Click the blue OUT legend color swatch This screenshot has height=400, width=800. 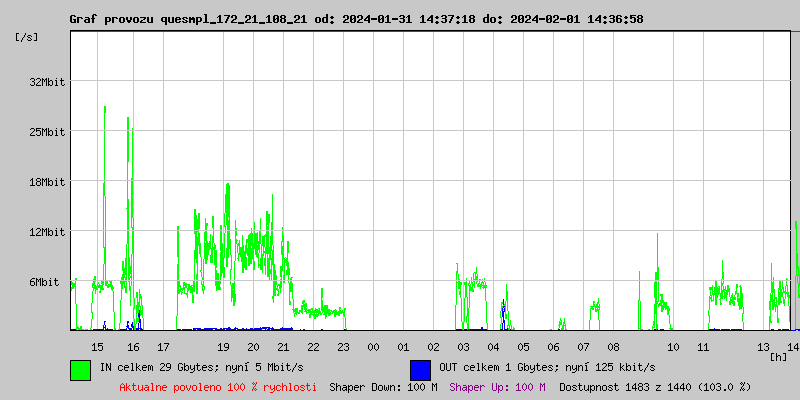(x=420, y=369)
